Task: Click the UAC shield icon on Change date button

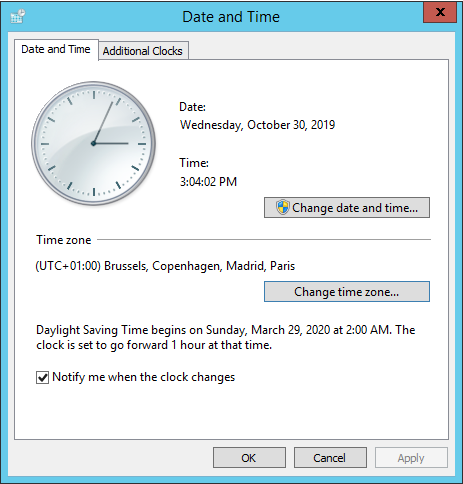Action: (282, 207)
